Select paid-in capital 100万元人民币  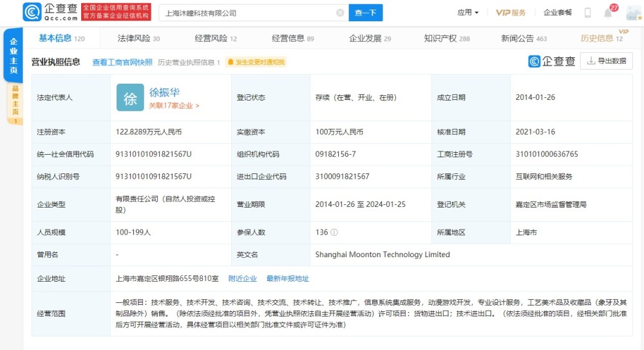pyautogui.click(x=339, y=132)
